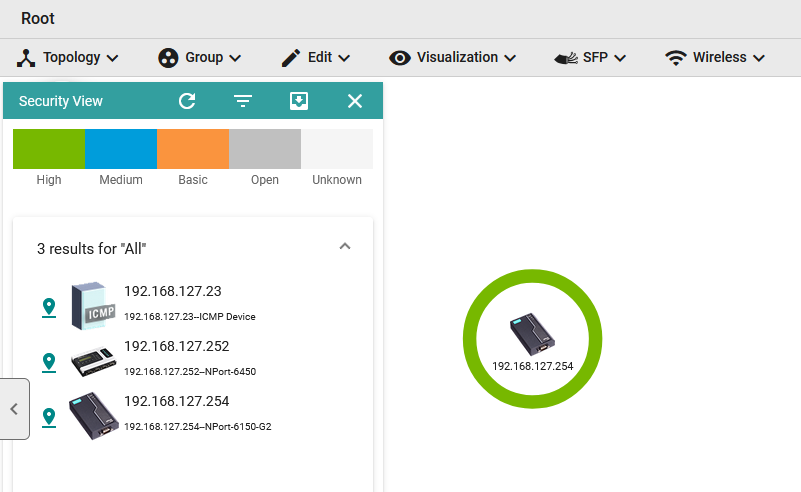The height and width of the screenshot is (492, 801).
Task: Close the Security View panel
Action: (354, 101)
